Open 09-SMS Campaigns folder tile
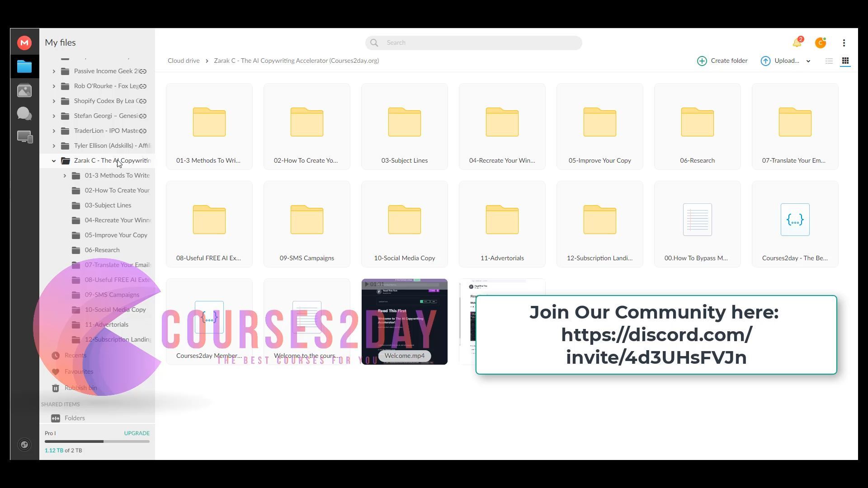The height and width of the screenshot is (488, 868). (307, 224)
